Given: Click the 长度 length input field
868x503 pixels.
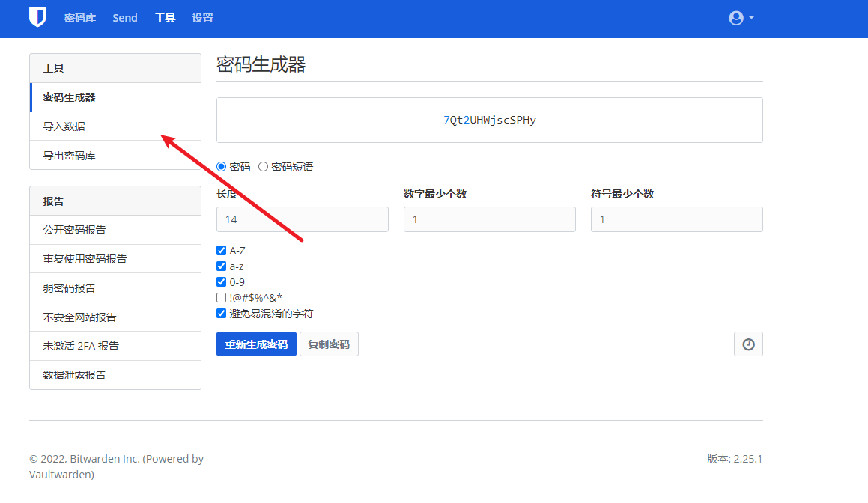Looking at the screenshot, I should [x=302, y=219].
